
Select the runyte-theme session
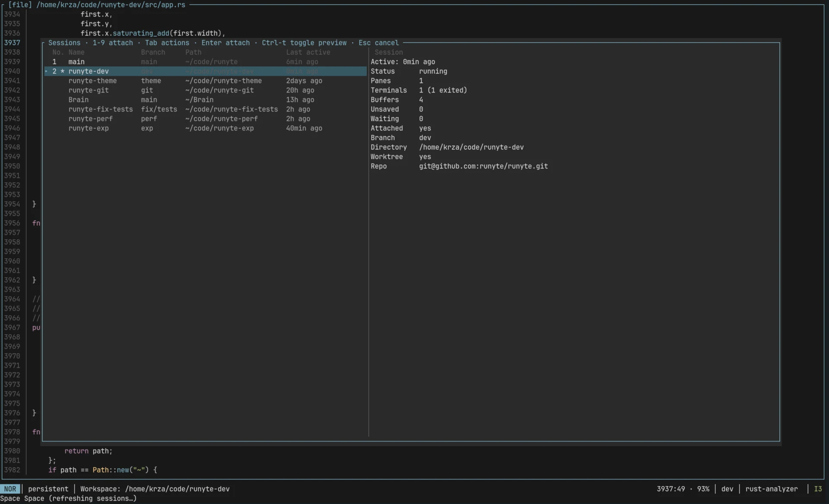click(x=206, y=81)
